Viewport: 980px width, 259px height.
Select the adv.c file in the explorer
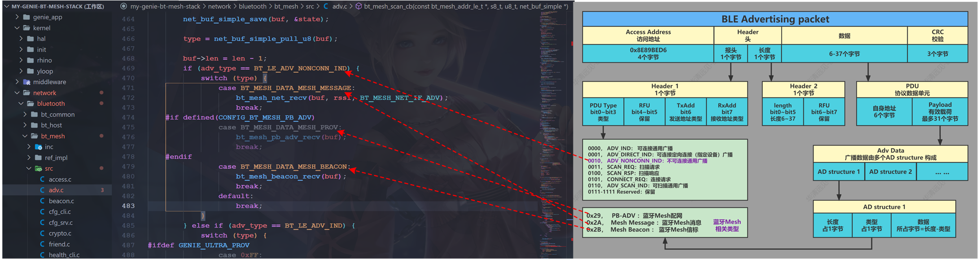(56, 190)
